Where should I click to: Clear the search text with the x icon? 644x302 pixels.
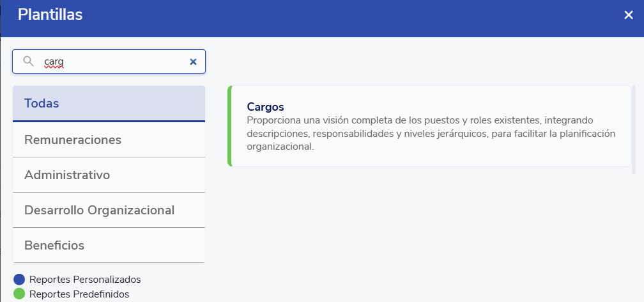193,61
